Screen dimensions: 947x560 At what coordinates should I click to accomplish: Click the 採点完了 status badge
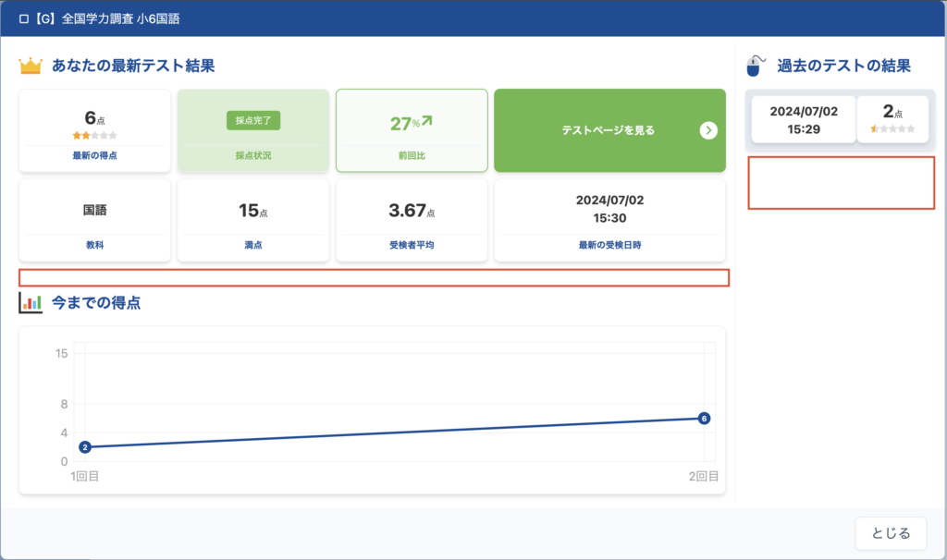pyautogui.click(x=252, y=119)
